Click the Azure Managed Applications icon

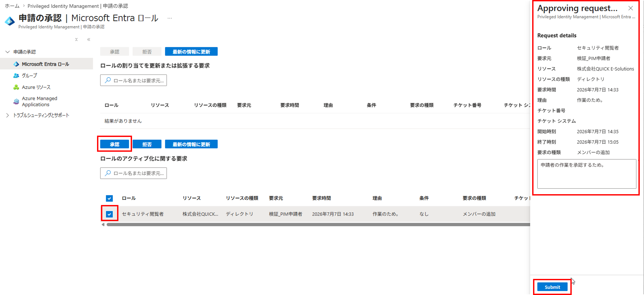(x=16, y=102)
